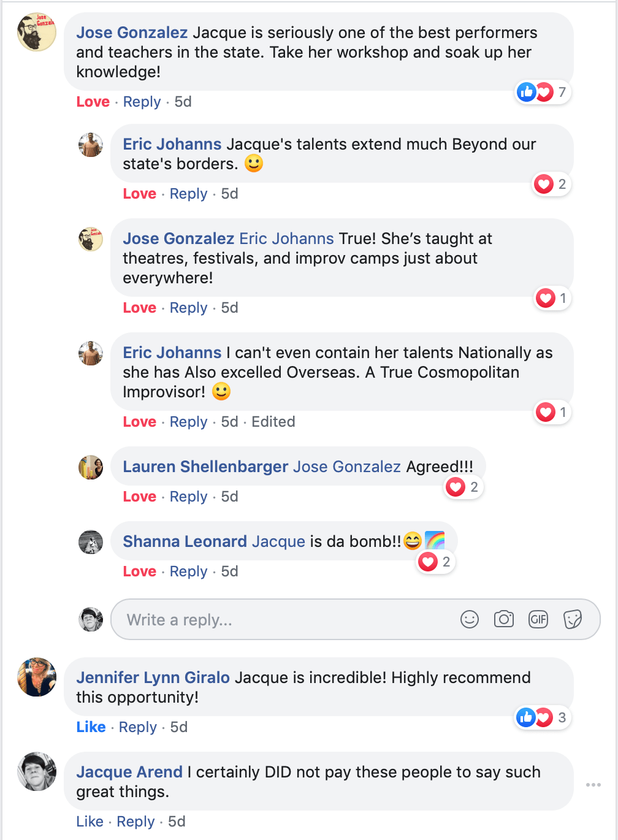The image size is (618, 840).
Task: Click Lauren Shellenbarger's profile photo
Action: pos(91,467)
